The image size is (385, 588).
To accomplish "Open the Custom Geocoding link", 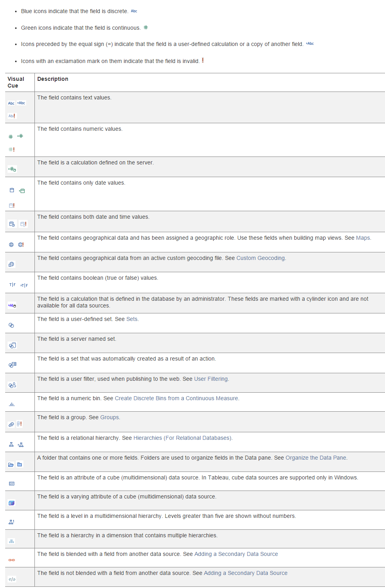I will [261, 258].
